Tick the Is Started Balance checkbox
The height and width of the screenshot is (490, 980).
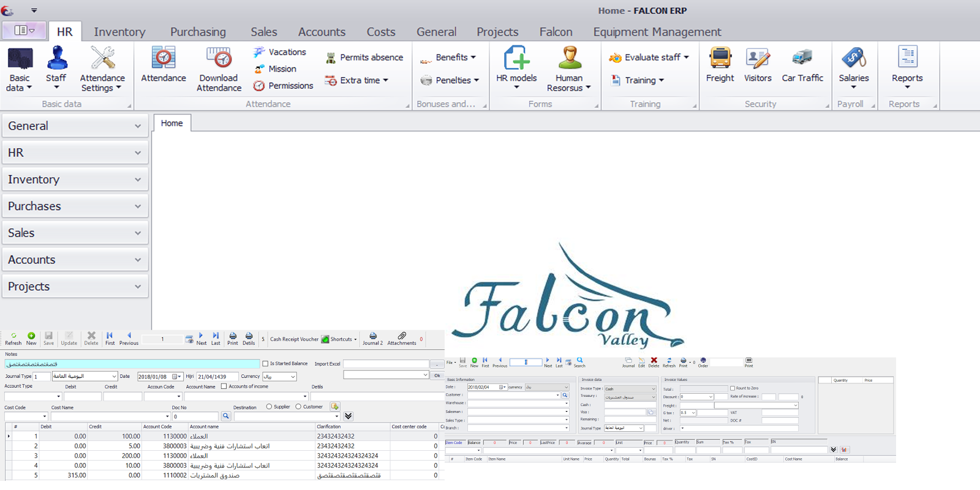[265, 364]
